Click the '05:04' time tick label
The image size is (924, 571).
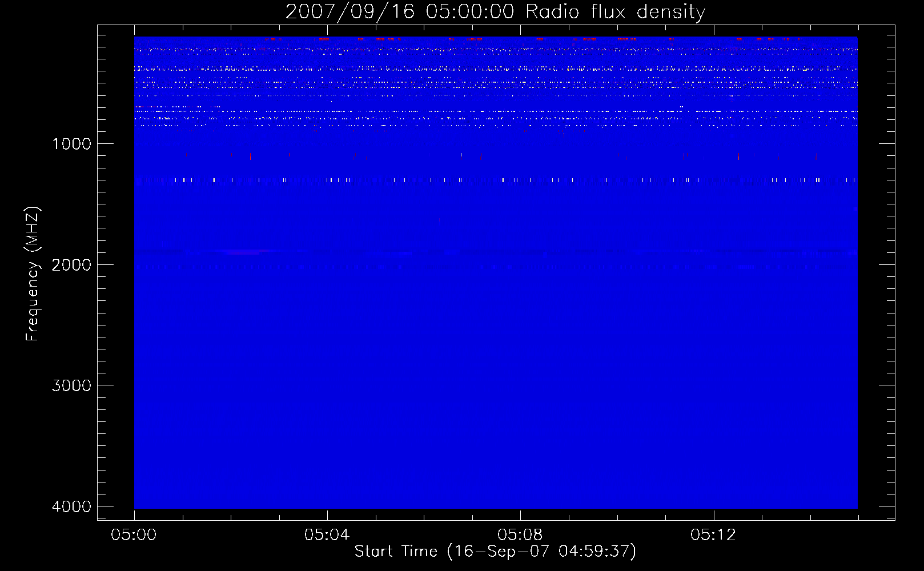[x=327, y=535]
